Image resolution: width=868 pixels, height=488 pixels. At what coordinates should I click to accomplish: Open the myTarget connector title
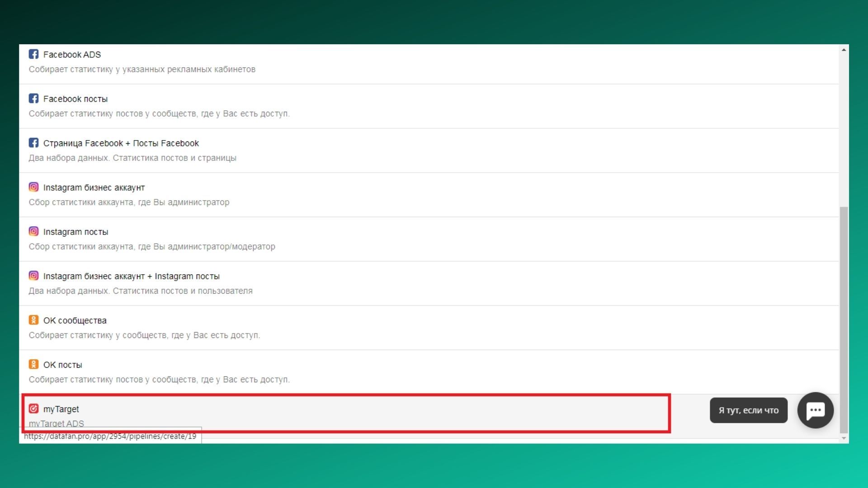[61, 409]
